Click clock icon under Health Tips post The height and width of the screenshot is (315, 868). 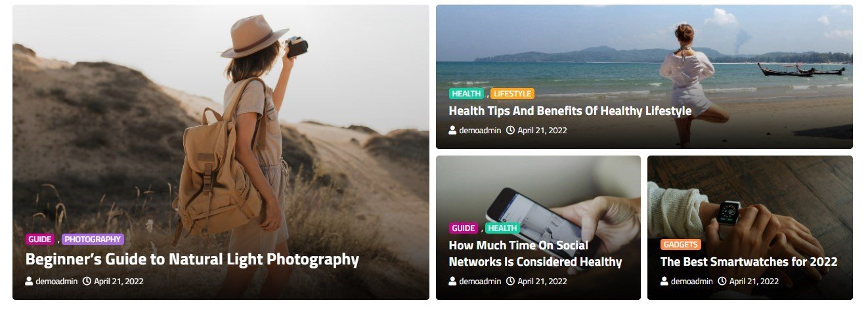[x=510, y=131]
